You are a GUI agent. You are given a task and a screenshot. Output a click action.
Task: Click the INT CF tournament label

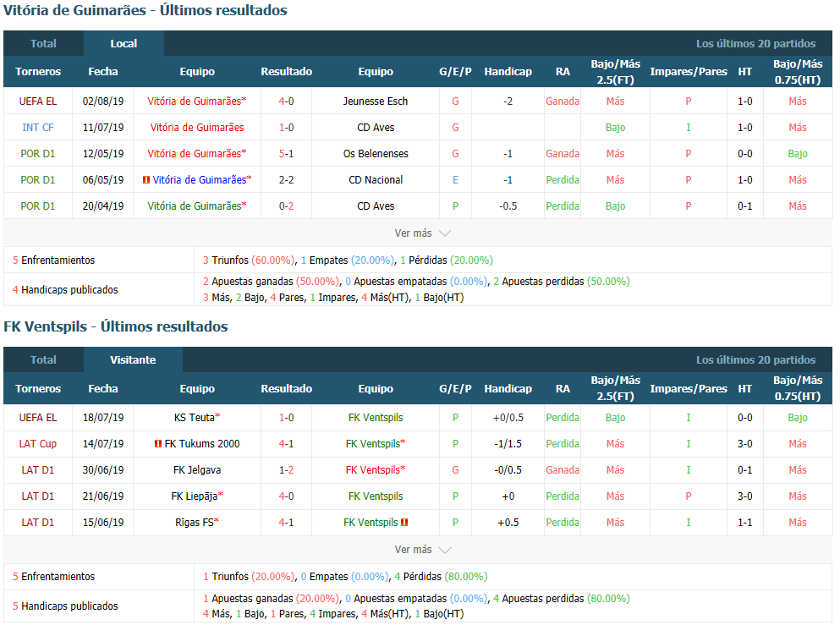37,128
